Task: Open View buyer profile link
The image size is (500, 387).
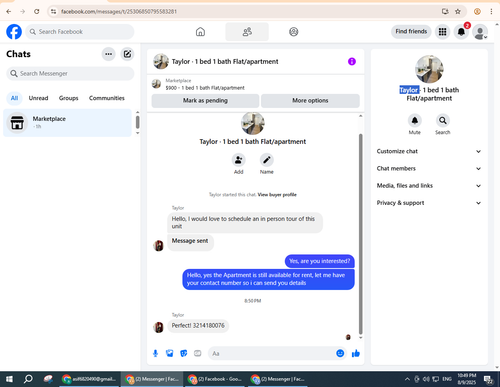Action: point(277,195)
